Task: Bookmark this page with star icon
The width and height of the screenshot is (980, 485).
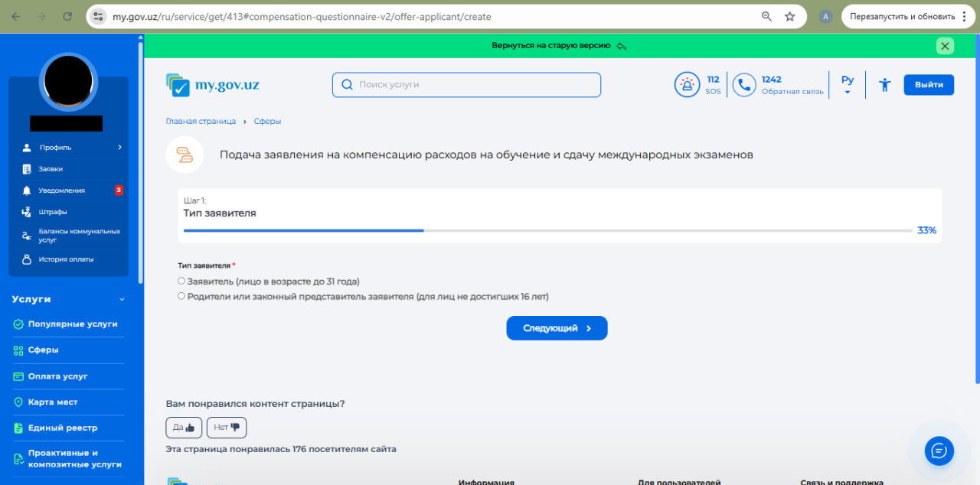Action: click(790, 16)
